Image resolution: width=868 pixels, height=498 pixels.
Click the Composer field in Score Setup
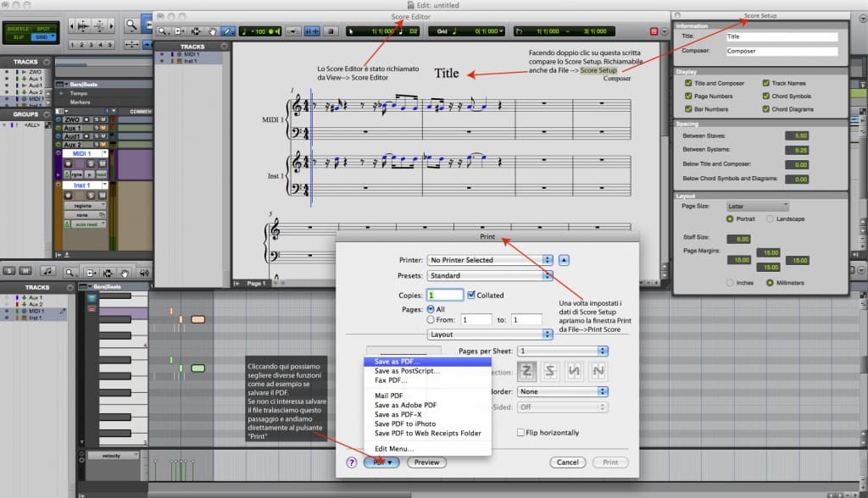click(x=782, y=51)
